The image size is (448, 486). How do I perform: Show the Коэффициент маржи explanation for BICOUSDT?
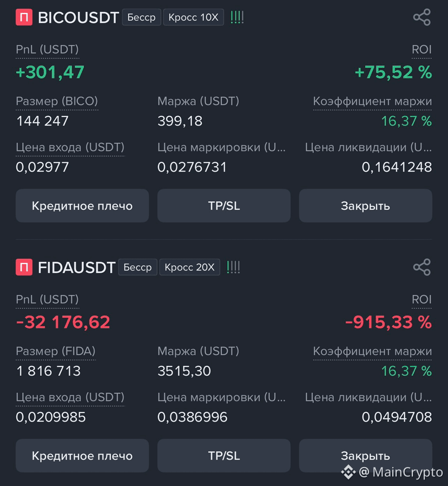372,102
